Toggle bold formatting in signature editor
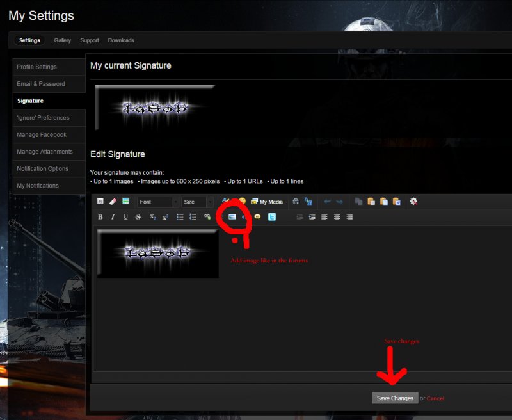Image resolution: width=512 pixels, height=420 pixels. coord(100,217)
